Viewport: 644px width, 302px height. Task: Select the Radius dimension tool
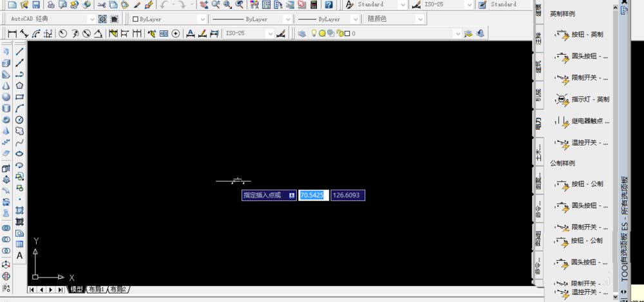[x=62, y=33]
